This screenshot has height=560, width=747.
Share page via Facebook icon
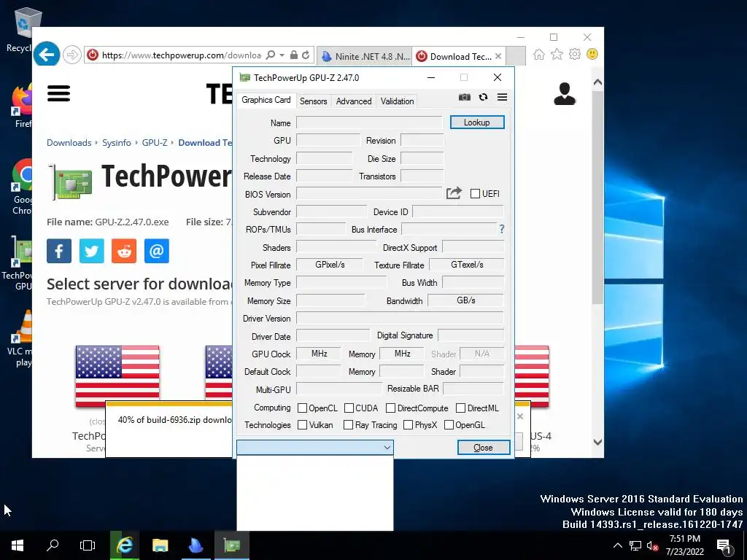click(59, 251)
